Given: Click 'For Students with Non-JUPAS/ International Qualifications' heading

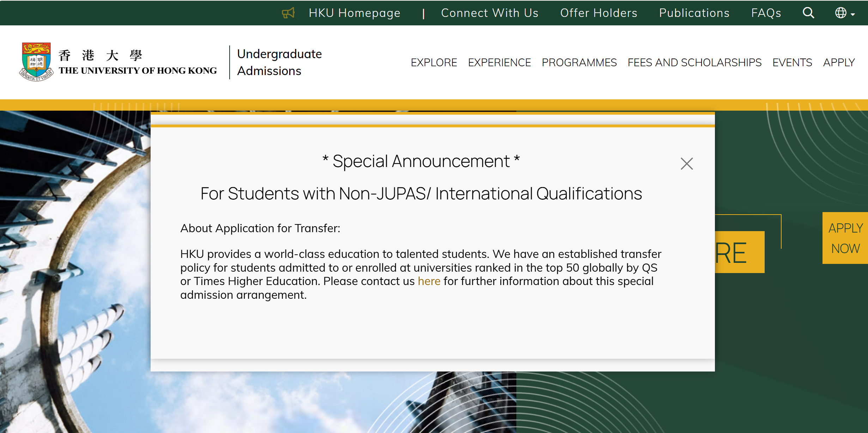Looking at the screenshot, I should tap(421, 193).
